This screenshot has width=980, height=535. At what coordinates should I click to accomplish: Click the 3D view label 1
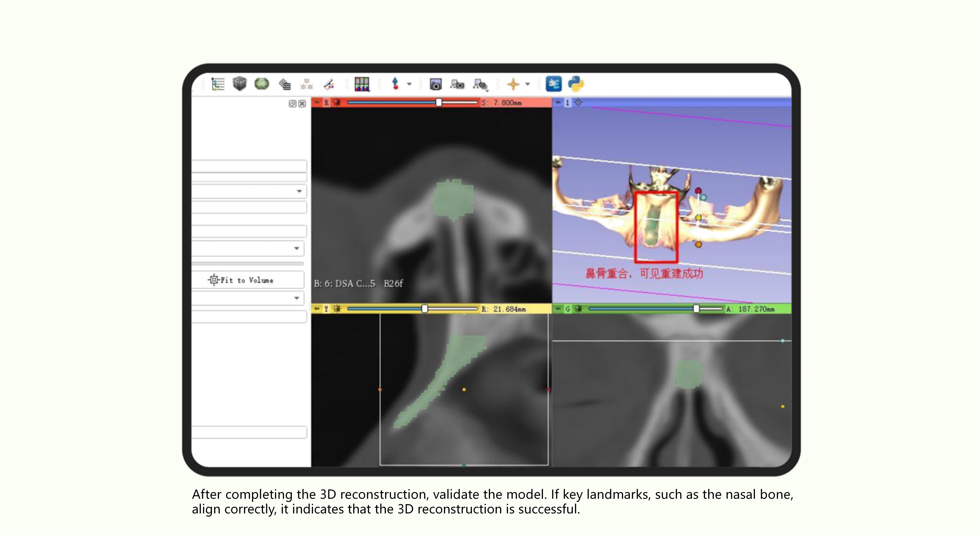click(567, 103)
